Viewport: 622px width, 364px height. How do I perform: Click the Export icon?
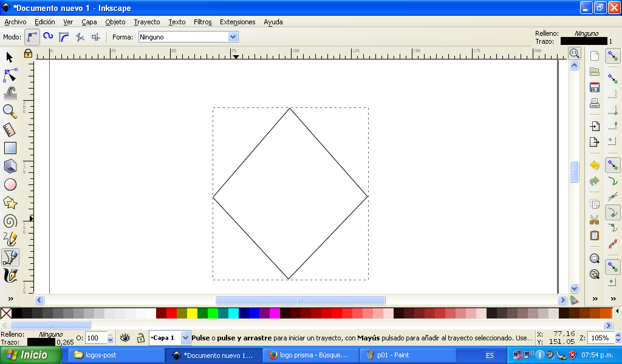pos(594,142)
